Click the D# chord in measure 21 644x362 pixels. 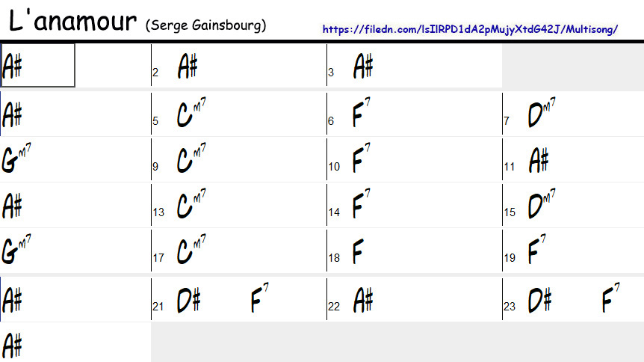[189, 301]
